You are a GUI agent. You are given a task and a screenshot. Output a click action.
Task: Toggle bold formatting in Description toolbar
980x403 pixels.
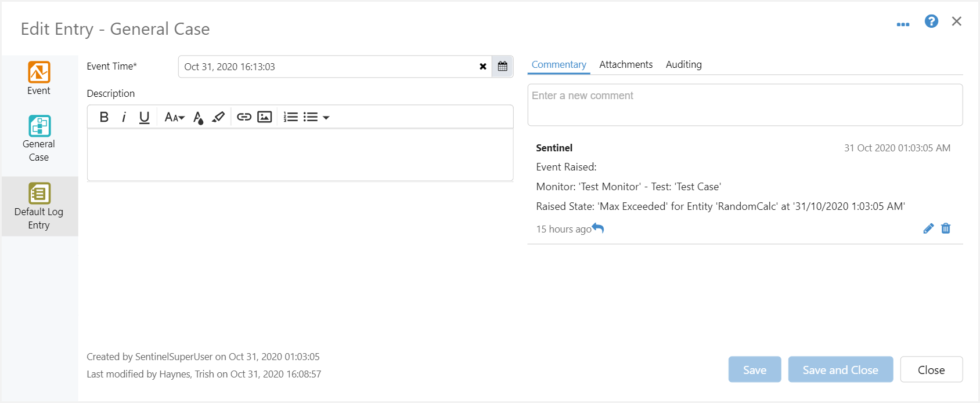104,117
